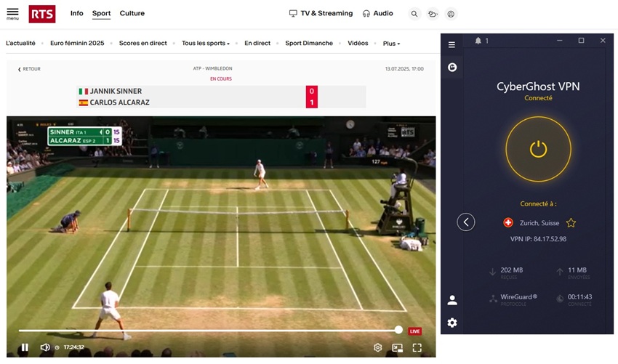Select the Culture tab
This screenshot has width=618, height=364.
click(132, 13)
